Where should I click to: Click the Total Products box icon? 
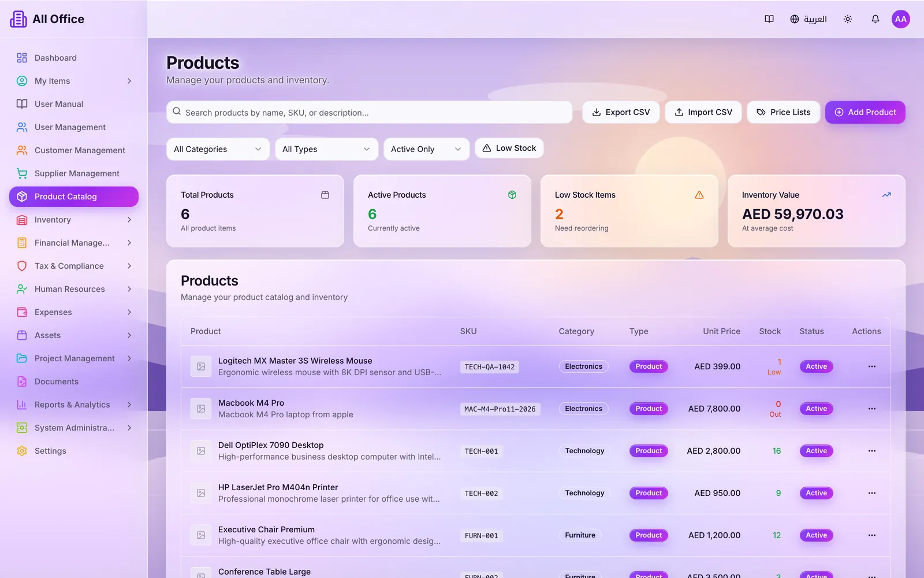coord(325,195)
